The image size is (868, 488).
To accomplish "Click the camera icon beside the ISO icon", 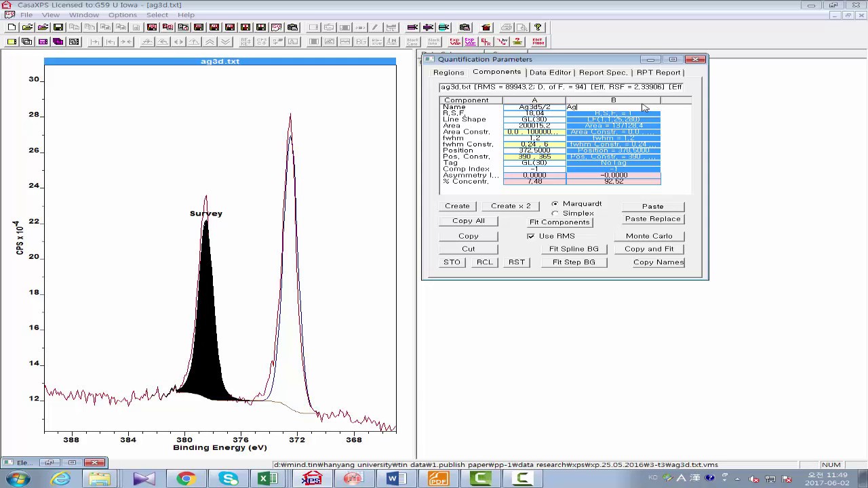I will click(x=292, y=27).
